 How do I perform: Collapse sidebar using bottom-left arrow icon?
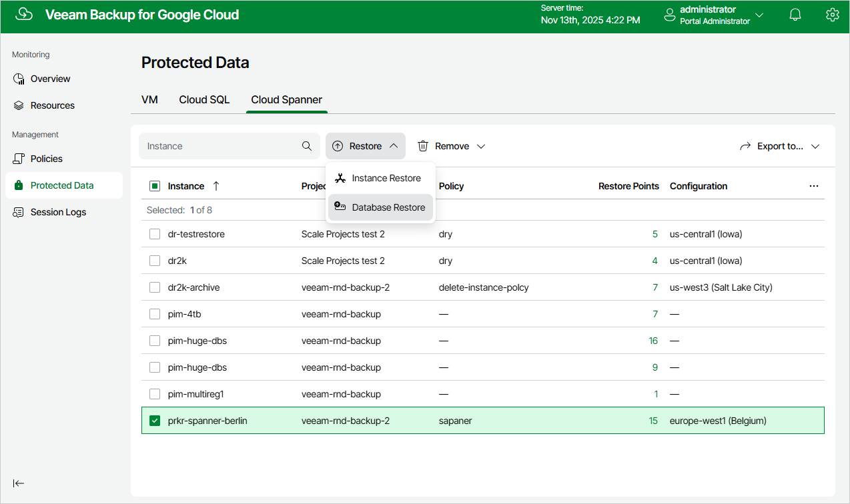(x=19, y=483)
